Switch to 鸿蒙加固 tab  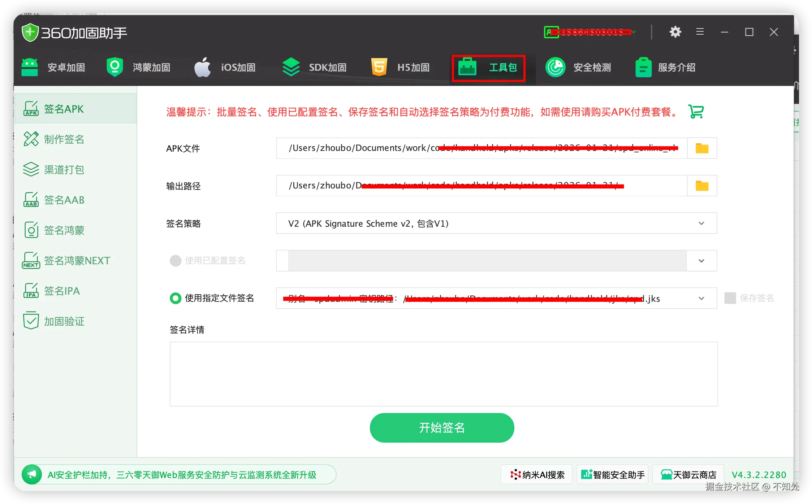(x=138, y=68)
